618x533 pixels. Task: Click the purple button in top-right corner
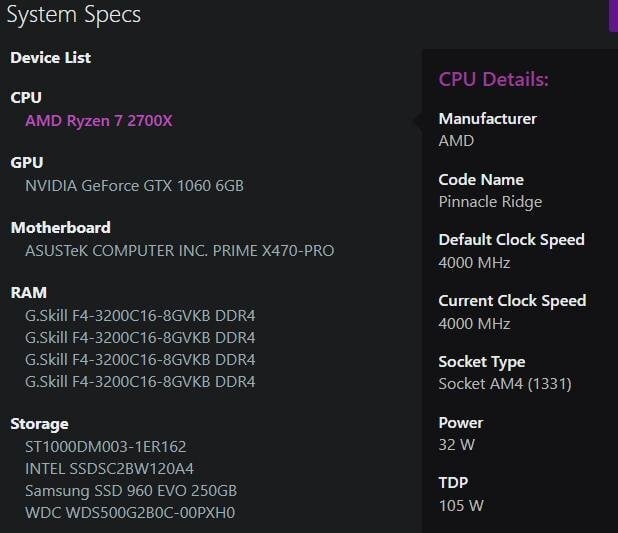(x=613, y=14)
